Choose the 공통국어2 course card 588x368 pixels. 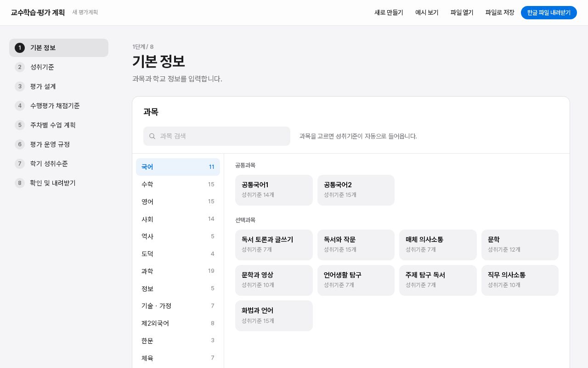pyautogui.click(x=356, y=190)
